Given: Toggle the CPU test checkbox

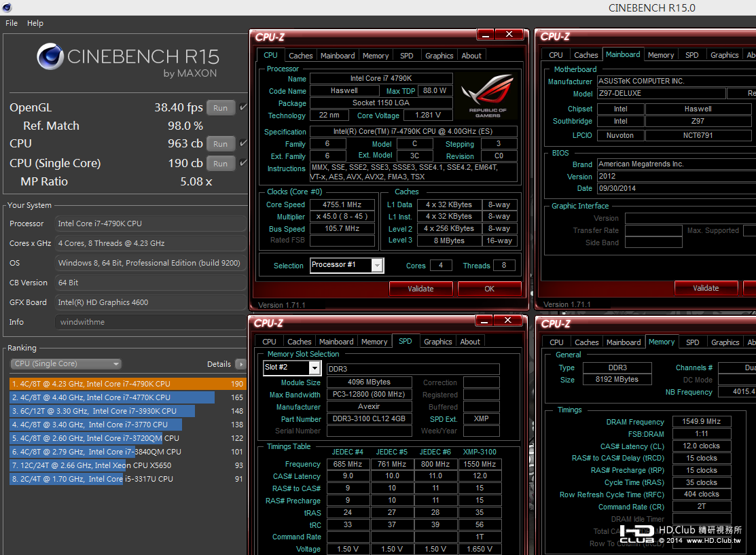Looking at the screenshot, I should [243, 143].
